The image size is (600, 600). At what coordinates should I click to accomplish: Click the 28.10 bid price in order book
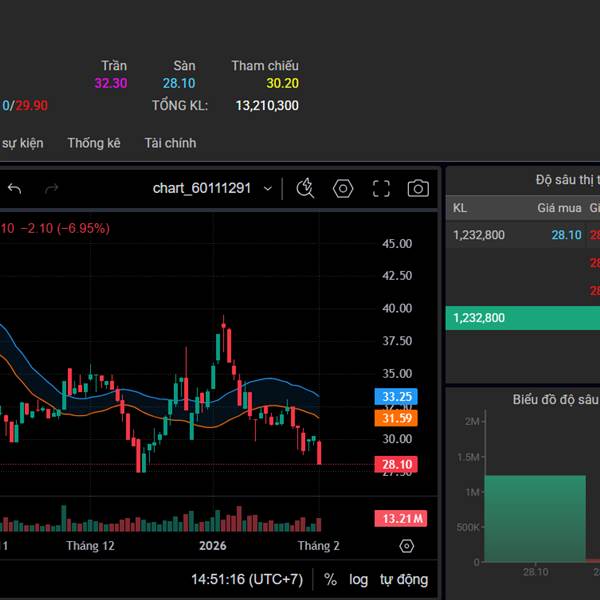[566, 235]
